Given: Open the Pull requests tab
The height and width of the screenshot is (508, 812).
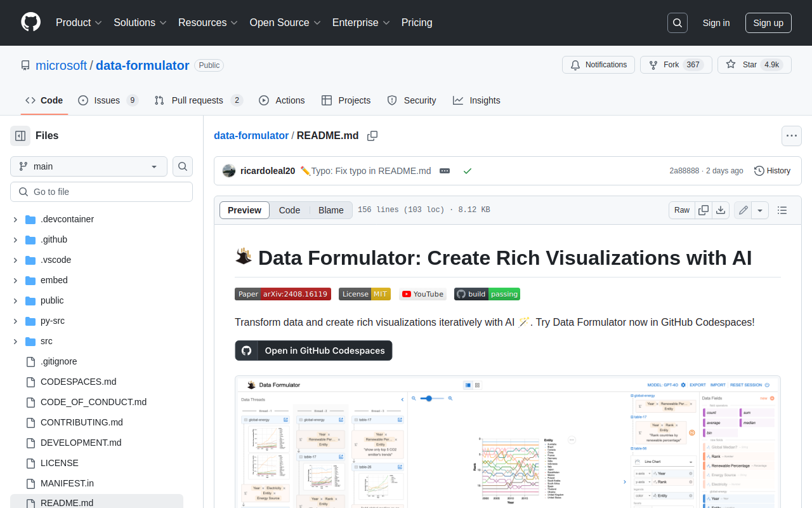Looking at the screenshot, I should [198, 100].
